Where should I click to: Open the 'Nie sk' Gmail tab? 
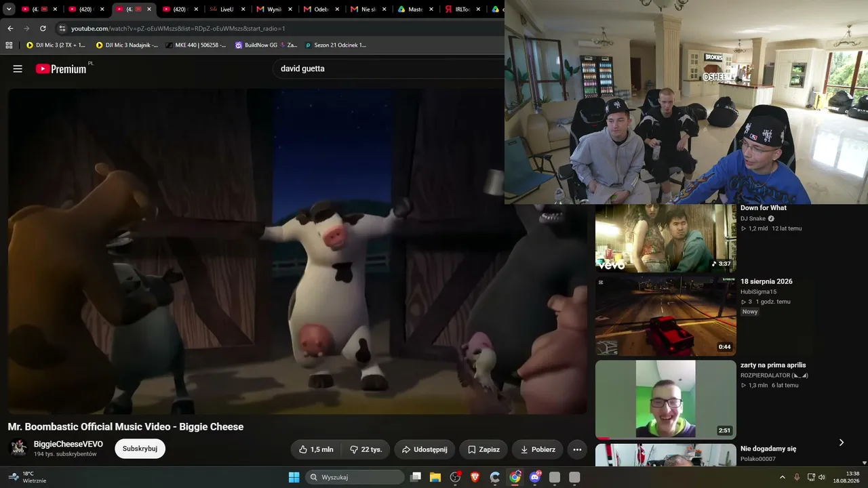(368, 9)
